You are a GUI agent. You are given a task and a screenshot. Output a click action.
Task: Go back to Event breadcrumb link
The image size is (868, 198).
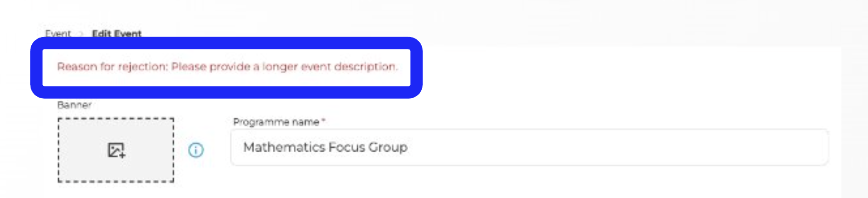pos(58,33)
